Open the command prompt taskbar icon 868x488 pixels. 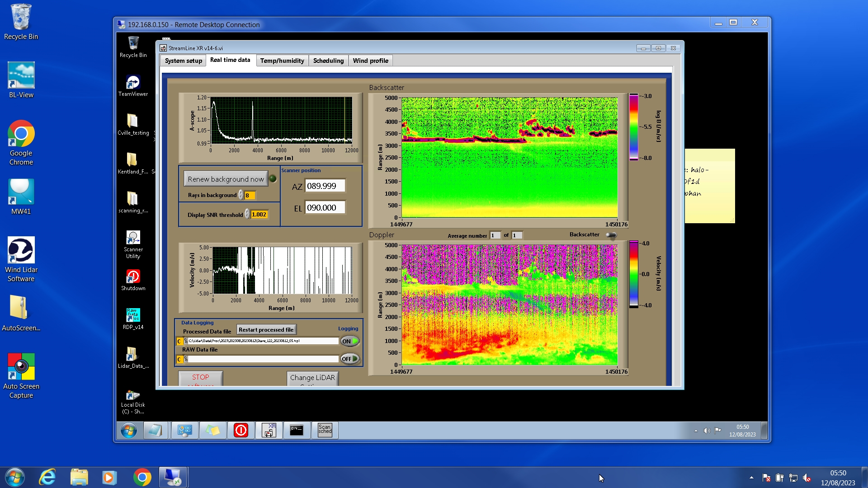point(297,430)
